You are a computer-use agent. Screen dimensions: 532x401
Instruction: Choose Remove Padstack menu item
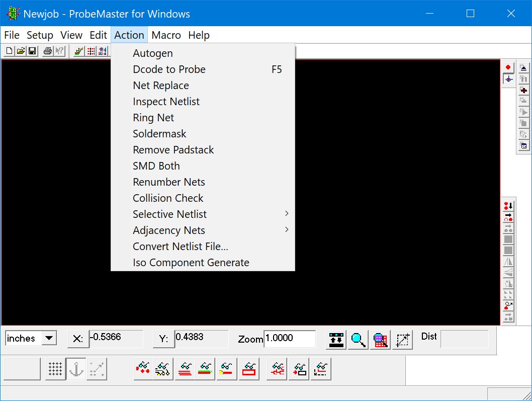203,150
